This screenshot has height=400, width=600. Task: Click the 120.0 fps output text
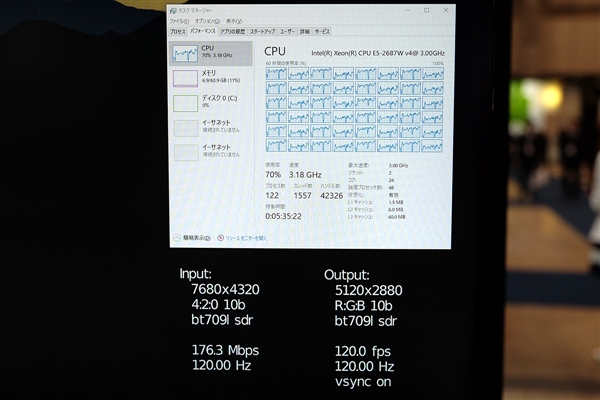pos(363,351)
